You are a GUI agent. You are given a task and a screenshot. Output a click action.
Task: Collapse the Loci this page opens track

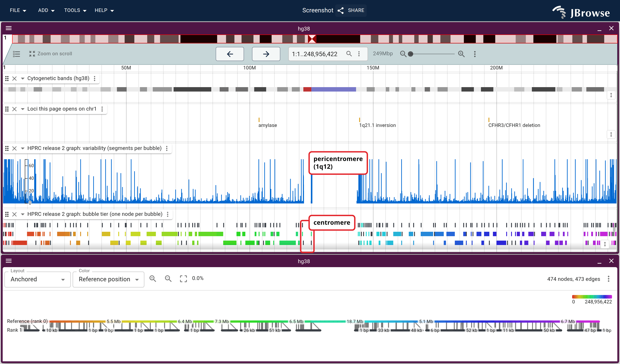tap(22, 109)
